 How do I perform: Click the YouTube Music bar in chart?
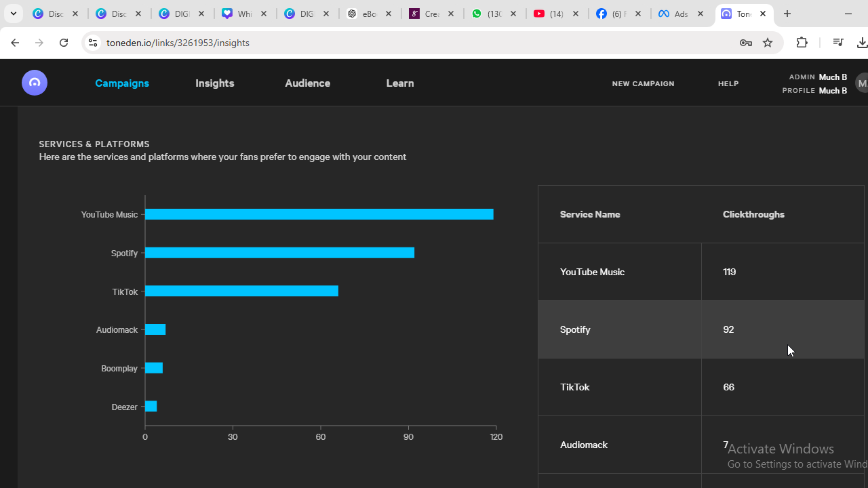(x=319, y=214)
